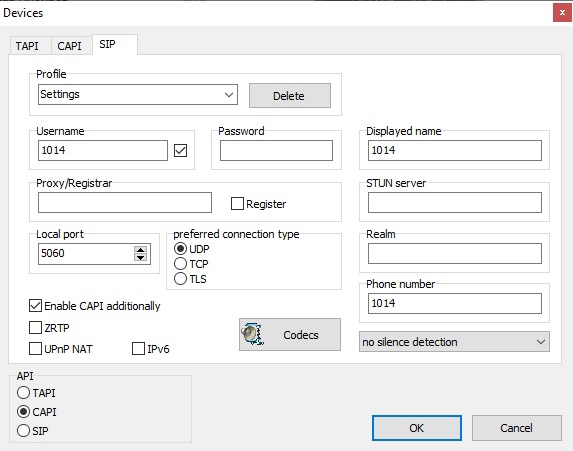
Task: Focus the Password input field
Action: tap(276, 150)
